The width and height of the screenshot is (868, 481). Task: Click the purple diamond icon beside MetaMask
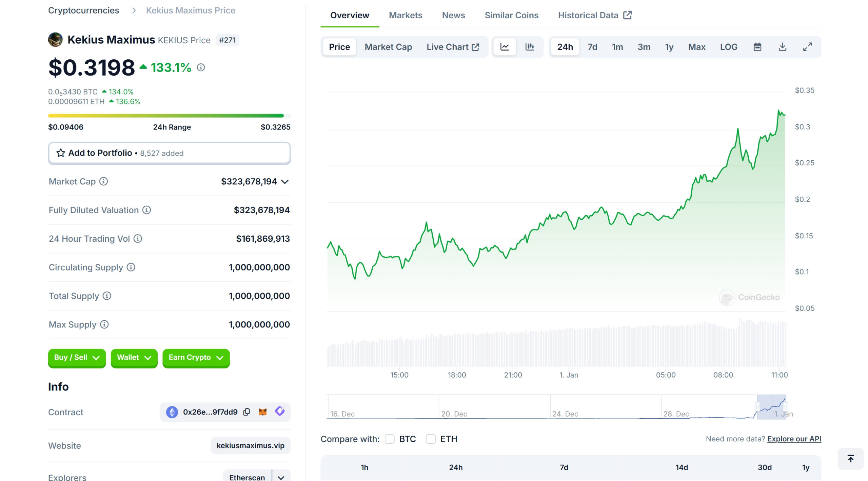280,411
